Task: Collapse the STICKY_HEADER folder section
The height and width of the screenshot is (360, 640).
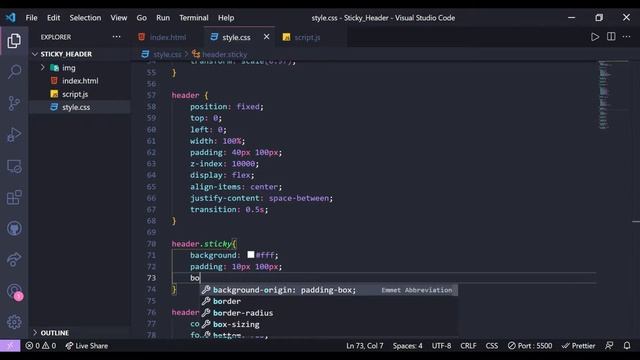Action: click(x=66, y=54)
